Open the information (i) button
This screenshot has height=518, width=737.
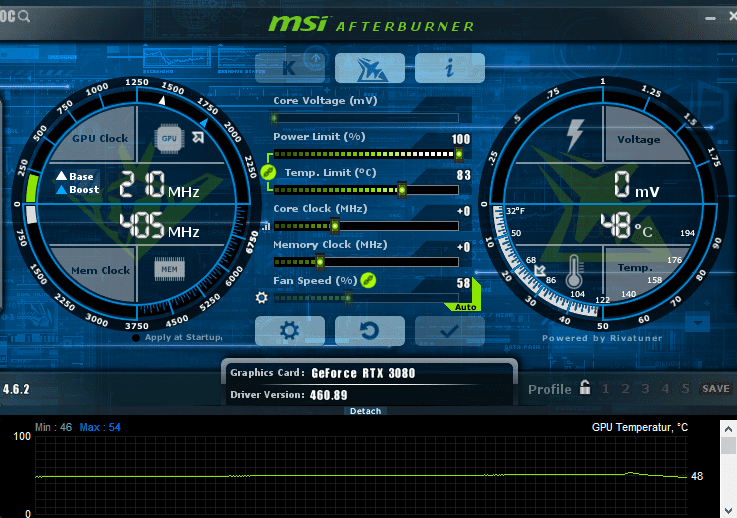point(450,68)
